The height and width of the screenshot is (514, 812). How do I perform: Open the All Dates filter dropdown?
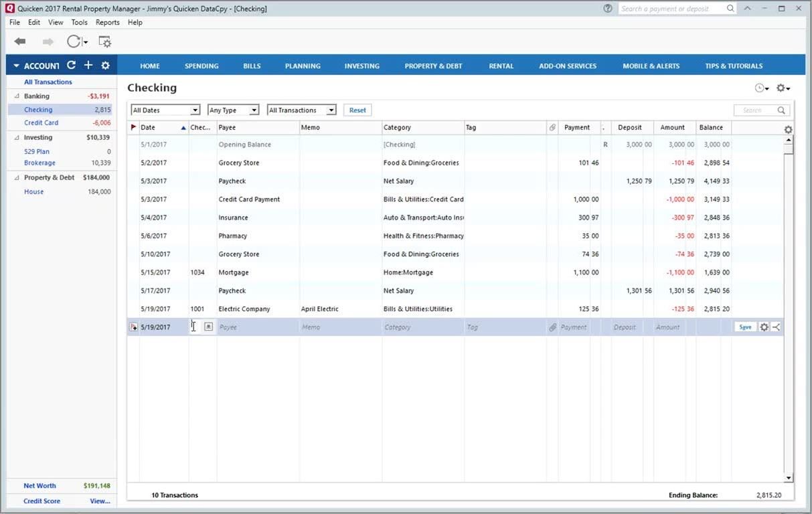click(165, 110)
